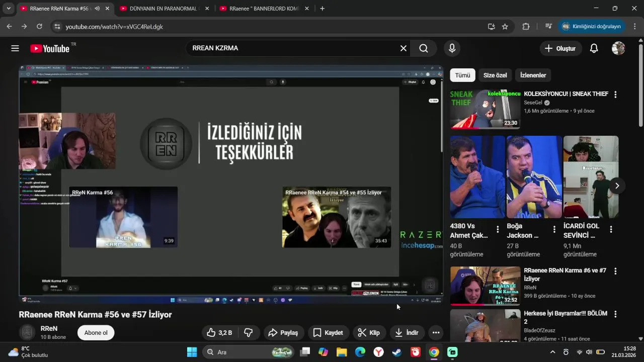Viewport: 644px width, 362px height.
Task: Open the account avatar menu
Action: [x=618, y=48]
